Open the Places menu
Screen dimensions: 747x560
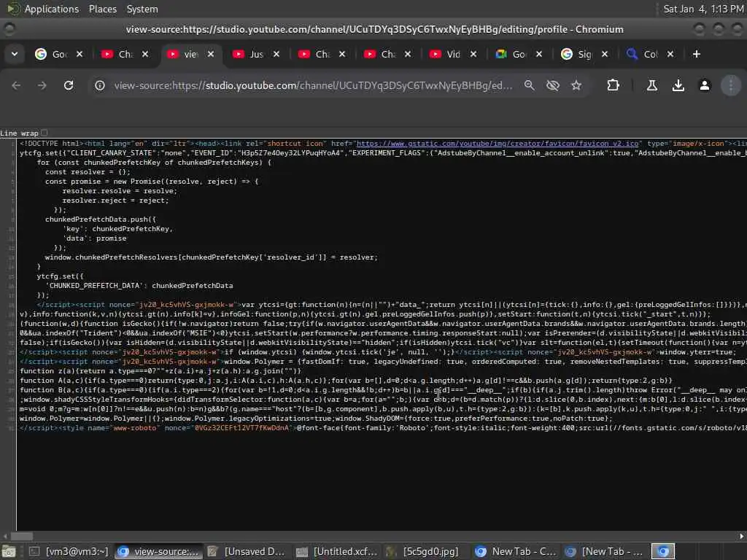pos(102,9)
